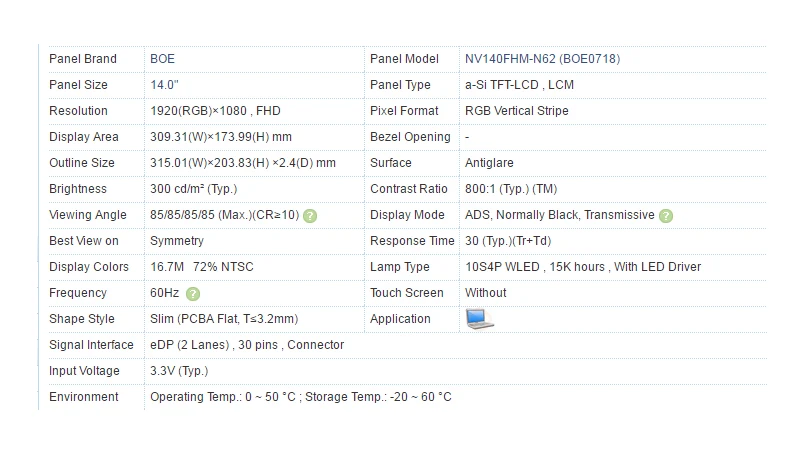Select the BOE panel brand value
The height and width of the screenshot is (450, 800).
click(162, 59)
